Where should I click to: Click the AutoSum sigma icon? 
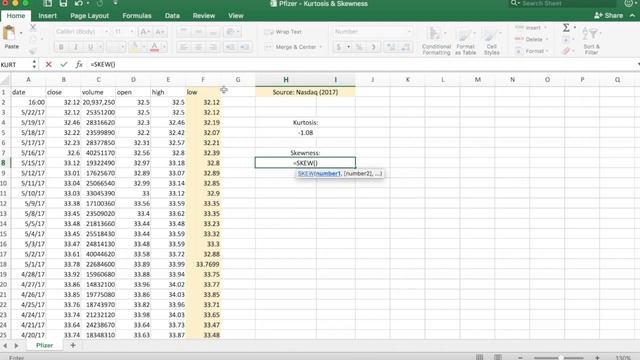coord(566,28)
